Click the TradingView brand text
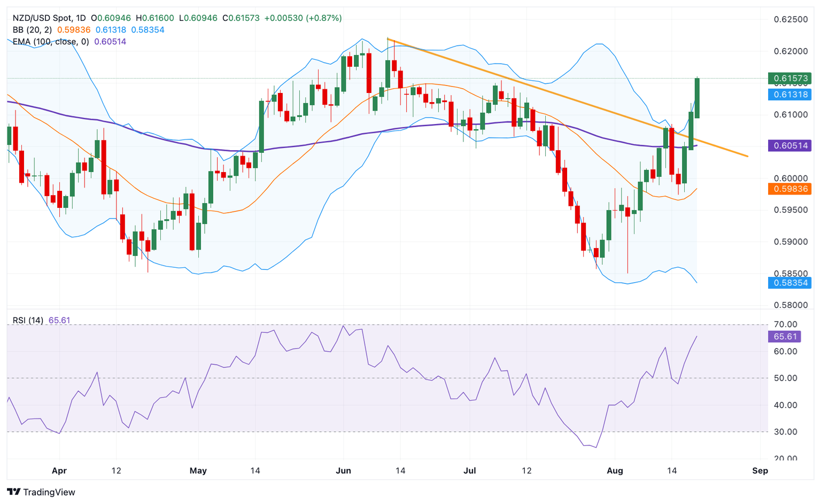The width and height of the screenshot is (821, 504). 49,492
